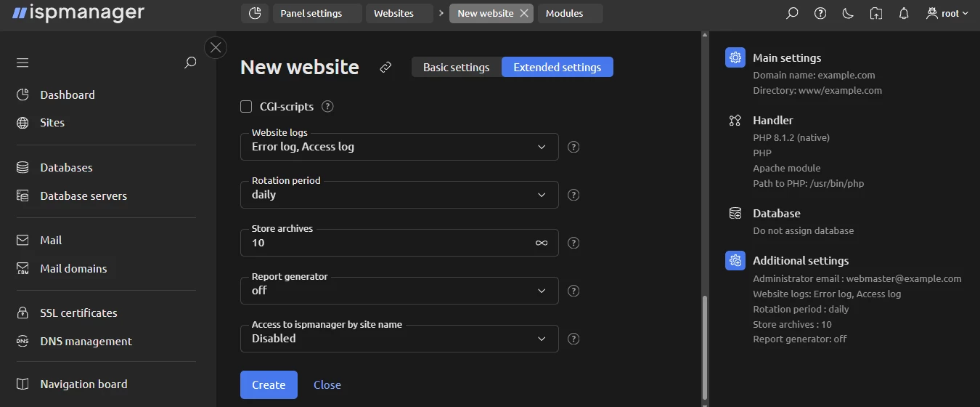This screenshot has width=980, height=407.
Task: Click 'Administrator email : webmaster@example.com' text
Action: coord(857,278)
